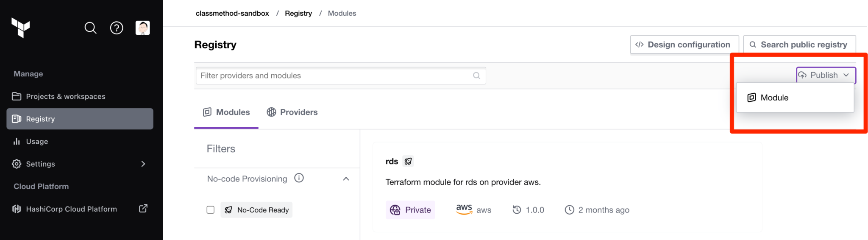Click the Design configuration button
The width and height of the screenshot is (868, 240).
pyautogui.click(x=684, y=45)
